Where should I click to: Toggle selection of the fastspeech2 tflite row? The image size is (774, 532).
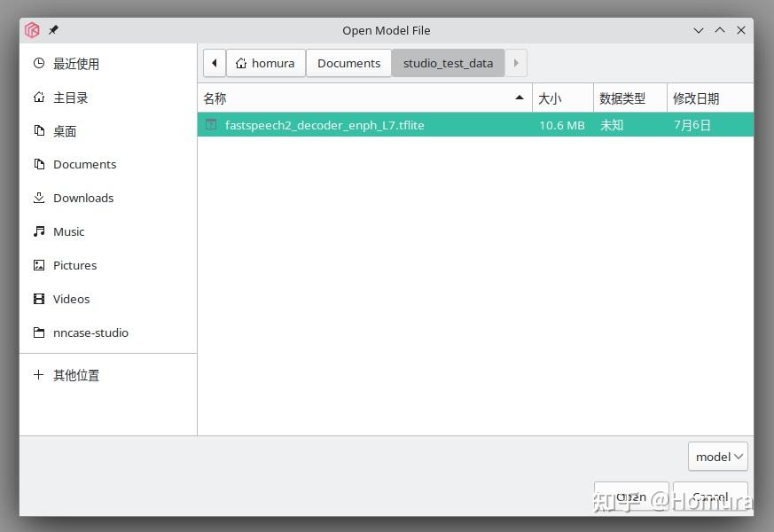point(355,125)
